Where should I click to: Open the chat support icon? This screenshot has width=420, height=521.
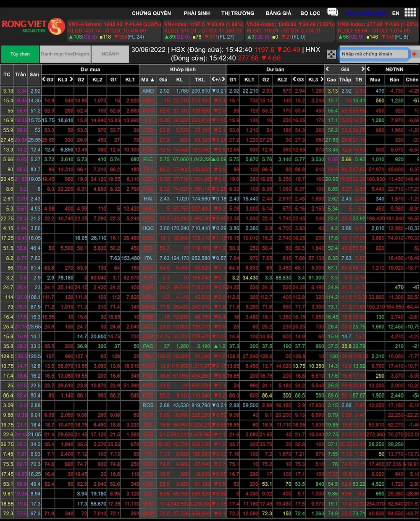point(333,12)
